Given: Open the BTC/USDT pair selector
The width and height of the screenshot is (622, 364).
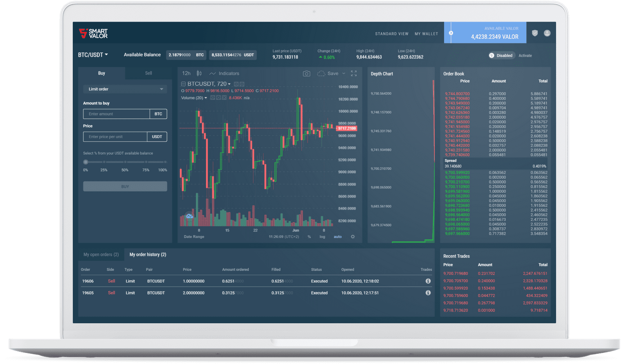Looking at the screenshot, I should (92, 54).
